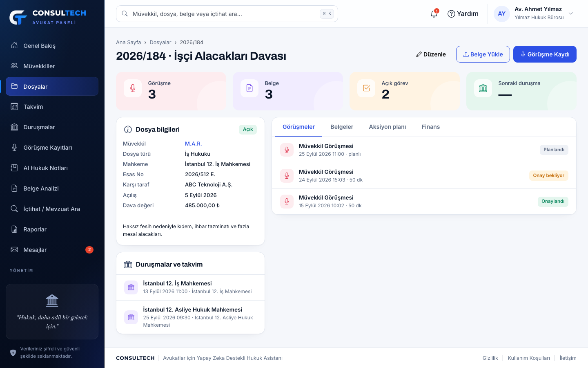Open Takvim from sidebar
Screen dimensions: 588x368
(52, 107)
